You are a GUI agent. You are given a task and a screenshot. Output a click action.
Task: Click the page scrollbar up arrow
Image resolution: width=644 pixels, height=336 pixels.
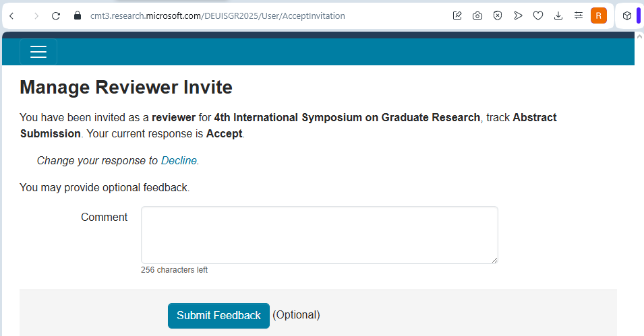click(639, 37)
